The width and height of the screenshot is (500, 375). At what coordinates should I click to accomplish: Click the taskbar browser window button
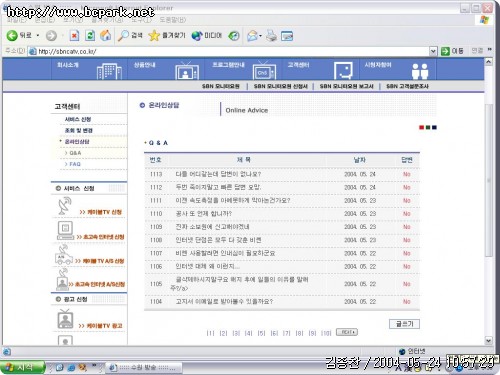click(x=144, y=368)
